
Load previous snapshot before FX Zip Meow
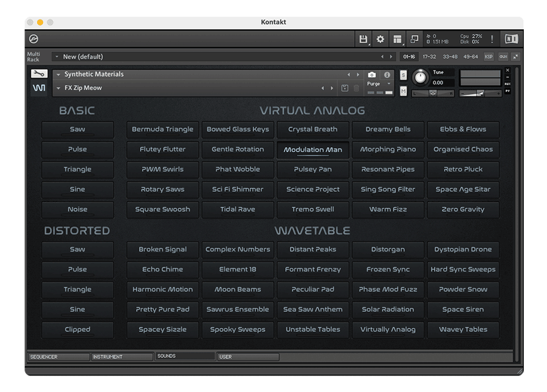[323, 88]
